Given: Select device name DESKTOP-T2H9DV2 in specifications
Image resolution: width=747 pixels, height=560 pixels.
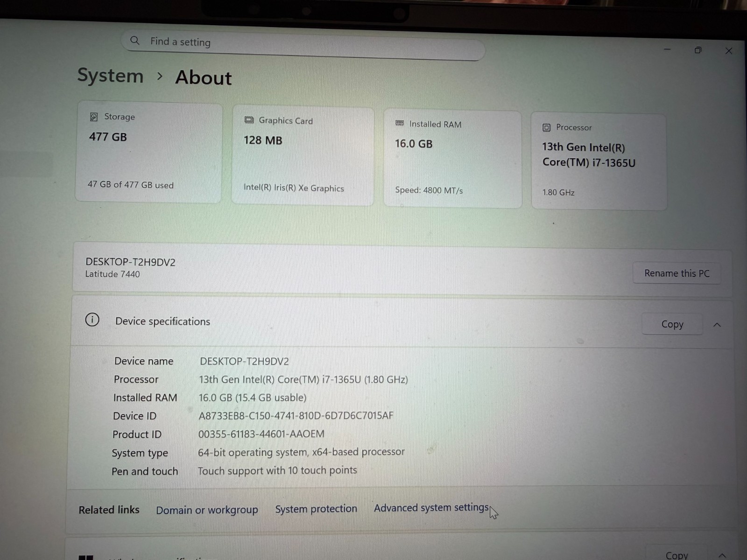Looking at the screenshot, I should coord(244,361).
